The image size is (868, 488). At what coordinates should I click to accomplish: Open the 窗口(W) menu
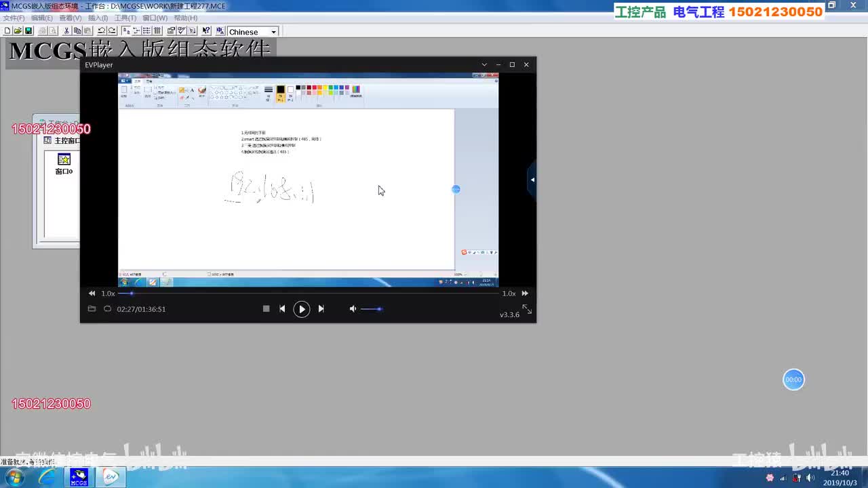(x=155, y=18)
